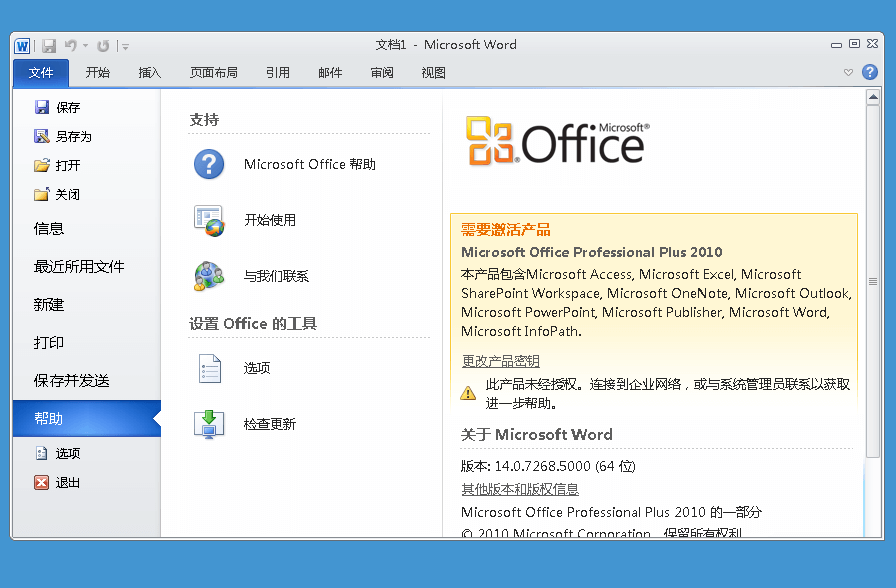Click the red 退出 exit icon

pos(42,482)
